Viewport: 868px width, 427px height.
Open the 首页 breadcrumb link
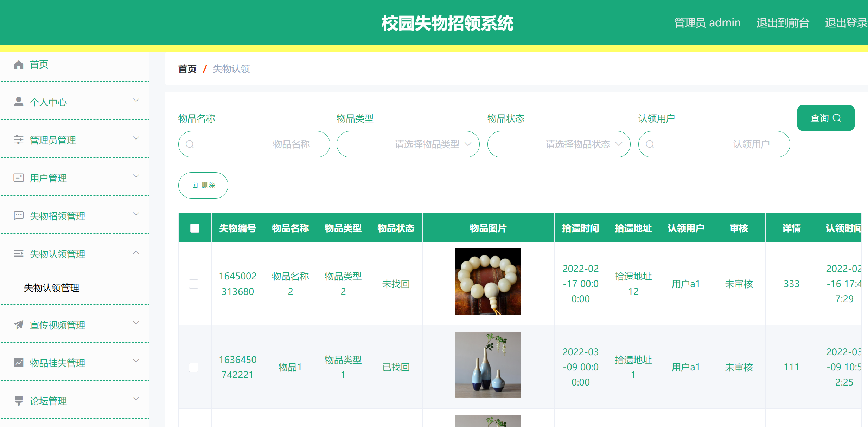tap(187, 69)
